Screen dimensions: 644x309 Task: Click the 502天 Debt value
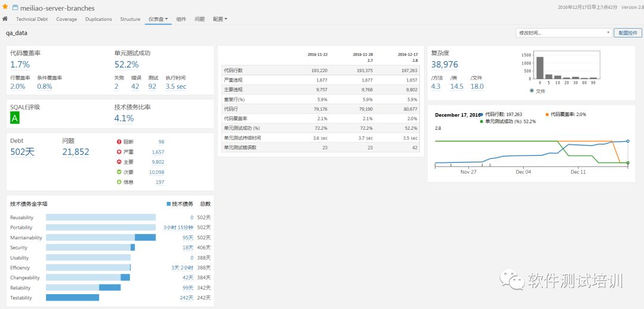(22, 152)
